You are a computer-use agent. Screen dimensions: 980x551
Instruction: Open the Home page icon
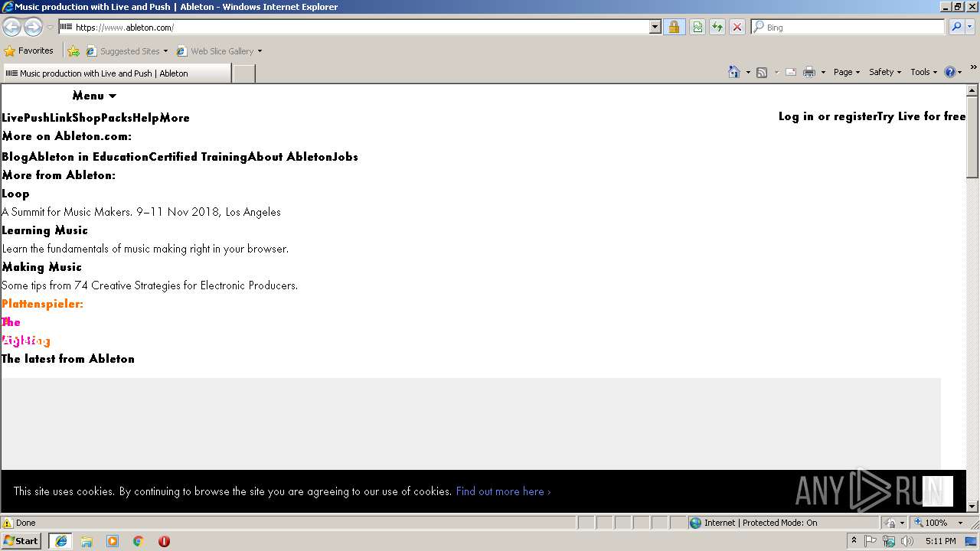coord(734,72)
